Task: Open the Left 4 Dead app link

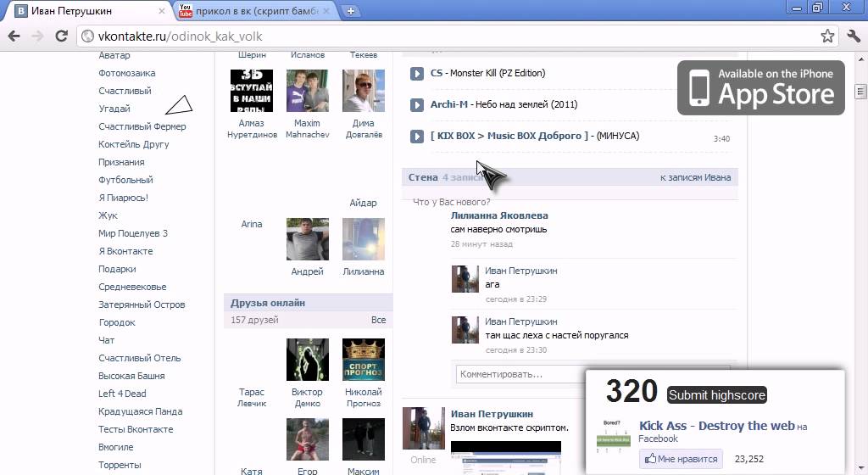Action: pos(122,394)
